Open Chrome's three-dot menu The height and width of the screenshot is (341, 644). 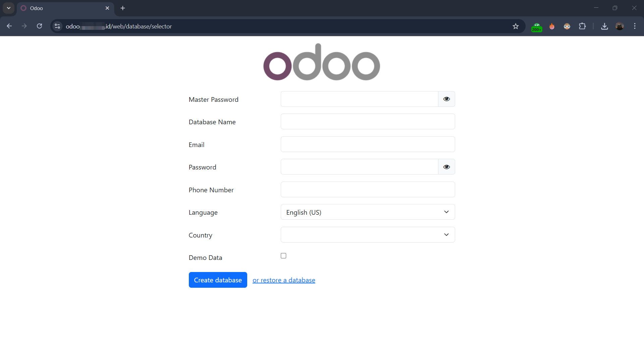coord(635,26)
